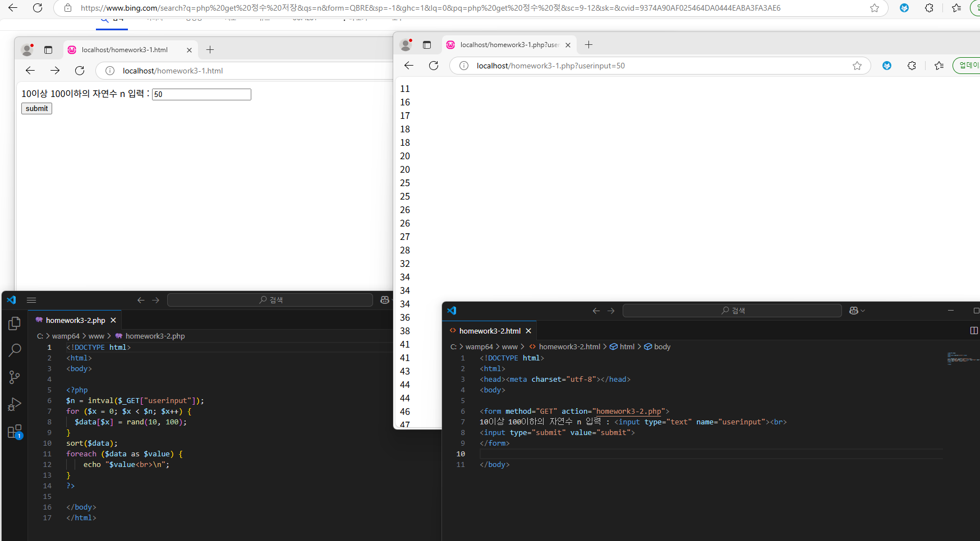This screenshot has height=541, width=980.
Task: Refresh the homework3-1.php result browser window
Action: pos(434,66)
